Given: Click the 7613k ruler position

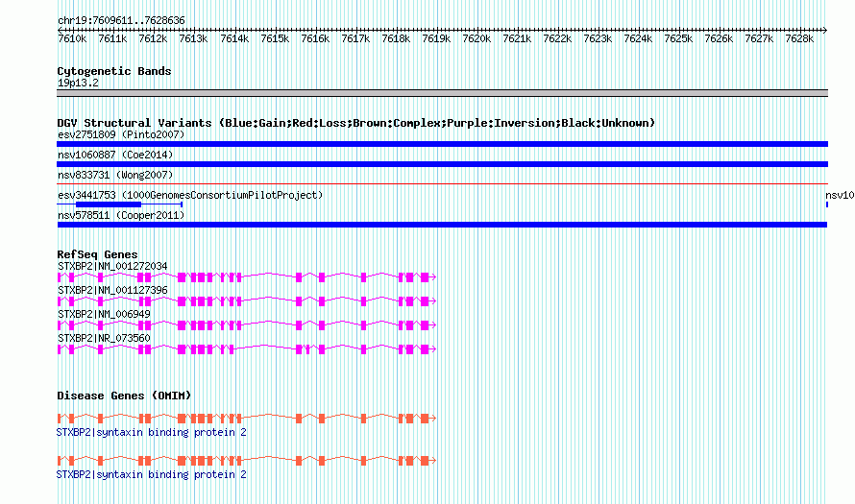Looking at the screenshot, I should tap(193, 39).
